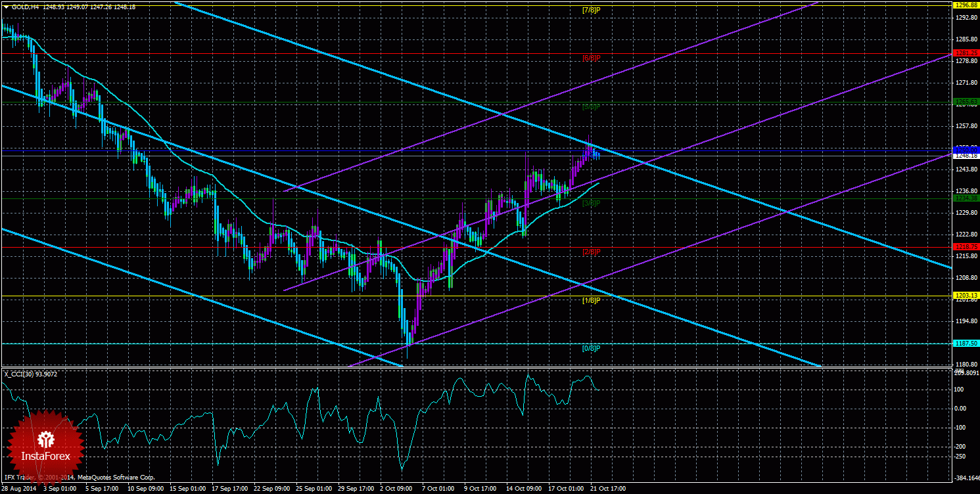The height and width of the screenshot is (494, 980).
Task: Click the 17 Oct 01:00 time label
Action: (x=565, y=489)
